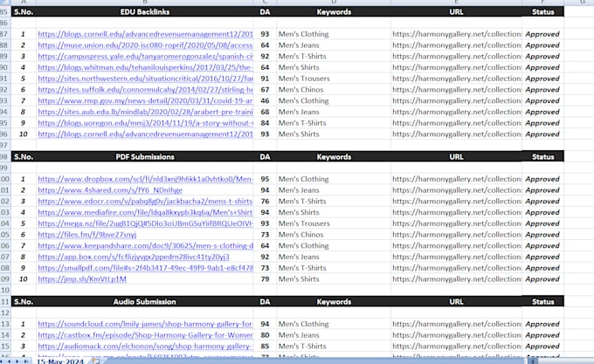Select harmonygallery.net URL cell in jmp.sh row
594x364 pixels.
click(x=456, y=279)
